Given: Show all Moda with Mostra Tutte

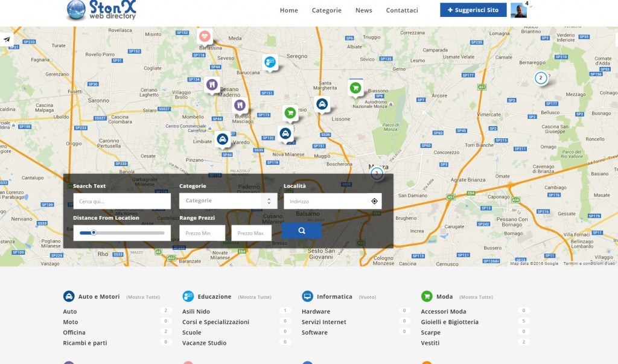Looking at the screenshot, I should pos(476,297).
